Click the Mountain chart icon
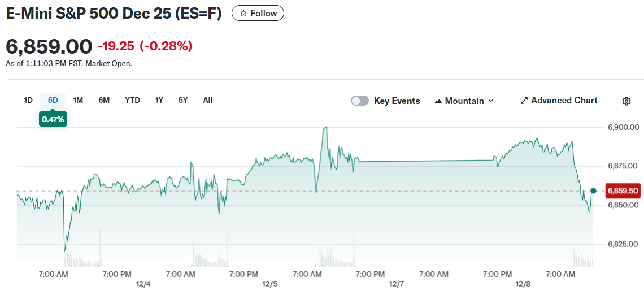644x290 pixels. pyautogui.click(x=438, y=101)
